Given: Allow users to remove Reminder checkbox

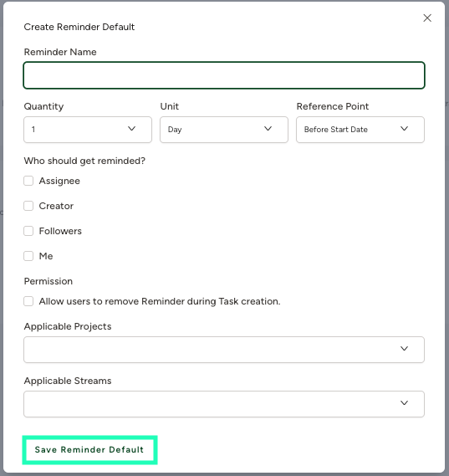Looking at the screenshot, I should click(28, 301).
